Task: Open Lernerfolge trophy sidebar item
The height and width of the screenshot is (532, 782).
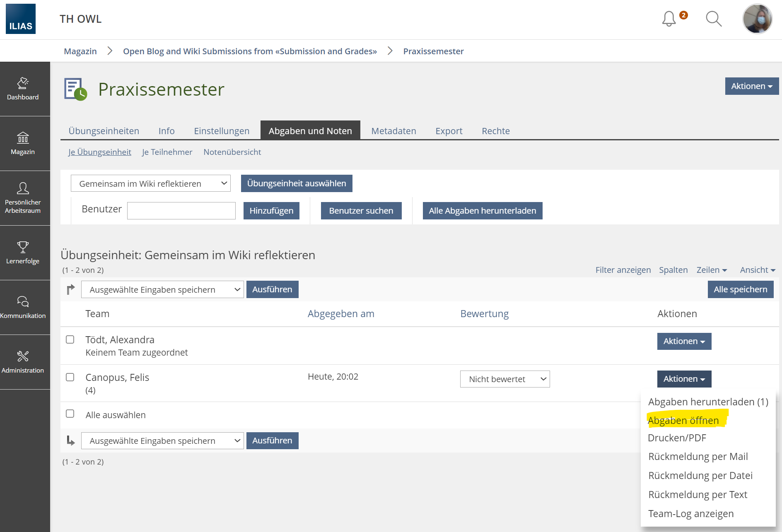Action: (x=23, y=253)
